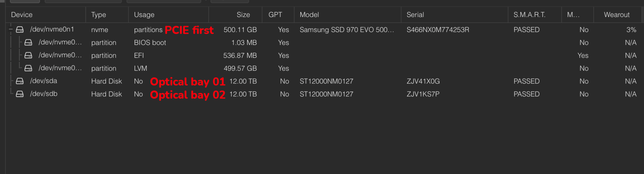Select the /dev/sdb device name
The height and width of the screenshot is (174, 644).
[44, 94]
